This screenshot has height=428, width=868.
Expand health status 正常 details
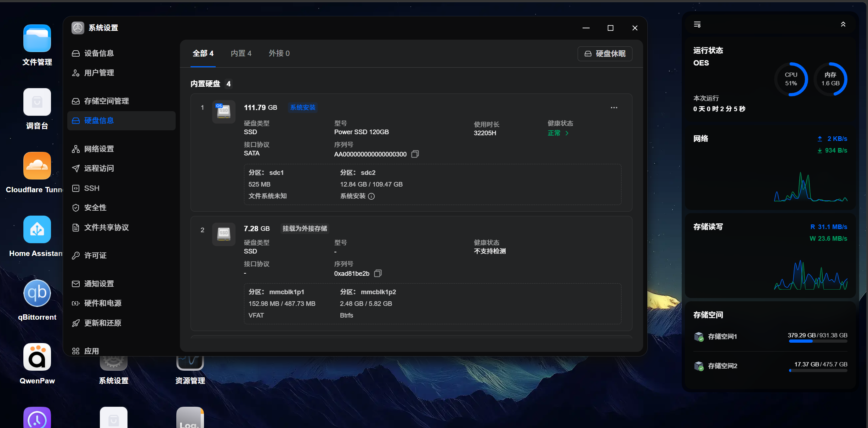pos(558,133)
